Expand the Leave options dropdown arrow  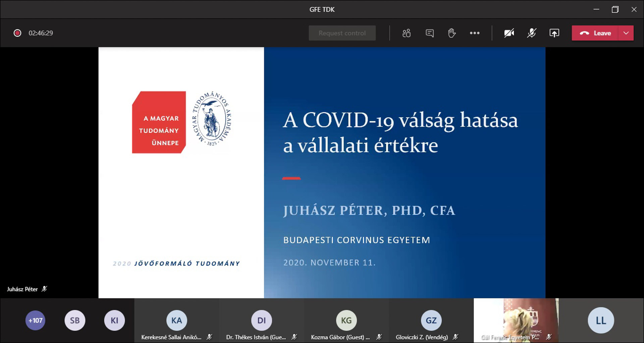click(x=626, y=33)
